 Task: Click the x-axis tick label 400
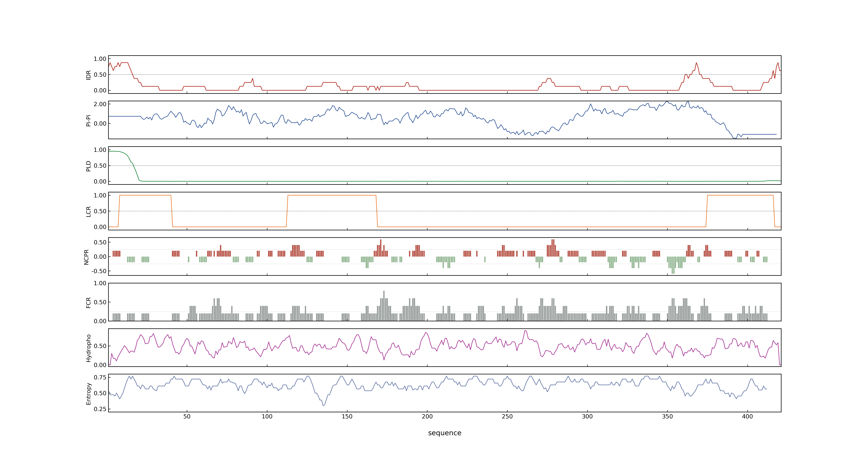(x=747, y=416)
